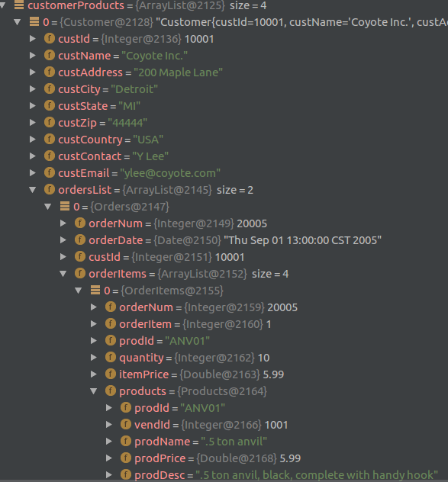Click the field icon next to itemPrice
The height and width of the screenshot is (482, 448).
tap(111, 374)
